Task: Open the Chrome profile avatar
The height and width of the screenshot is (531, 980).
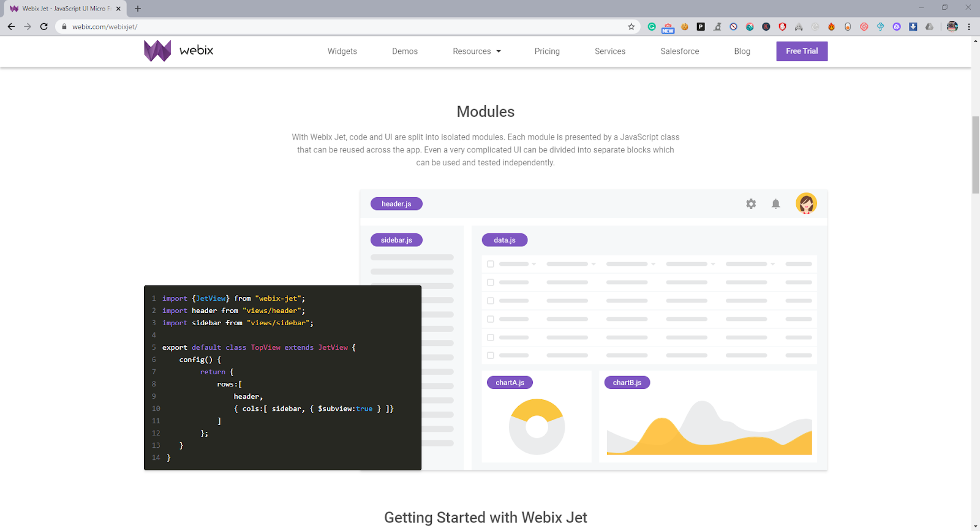Action: (952, 26)
